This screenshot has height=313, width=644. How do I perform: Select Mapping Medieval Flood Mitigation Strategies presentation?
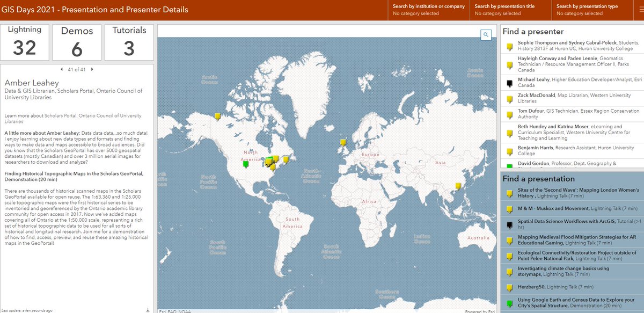(x=572, y=240)
